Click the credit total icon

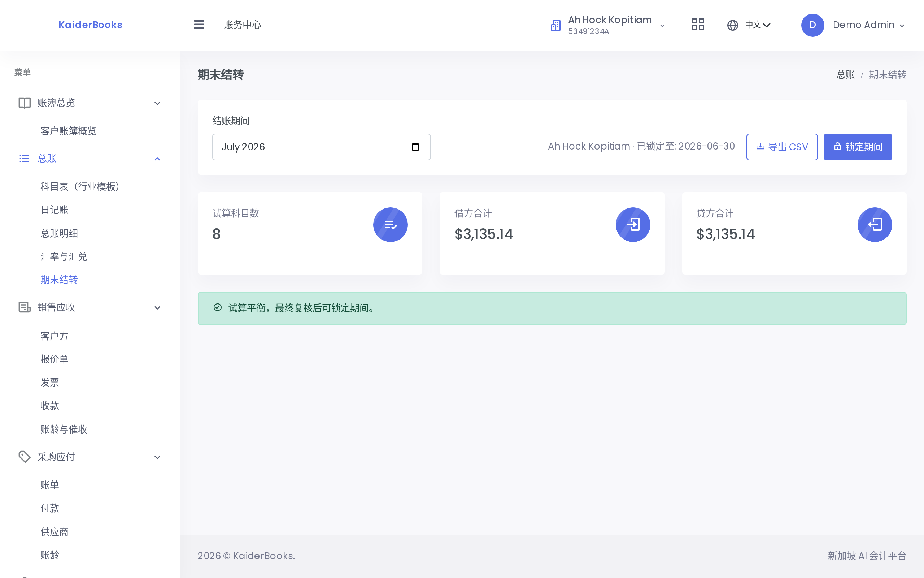[x=874, y=225]
